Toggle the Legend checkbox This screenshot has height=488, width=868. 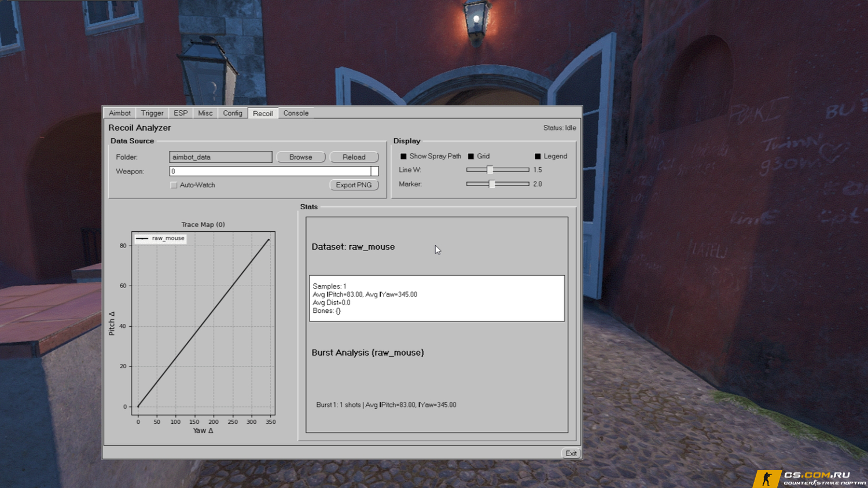pyautogui.click(x=538, y=157)
